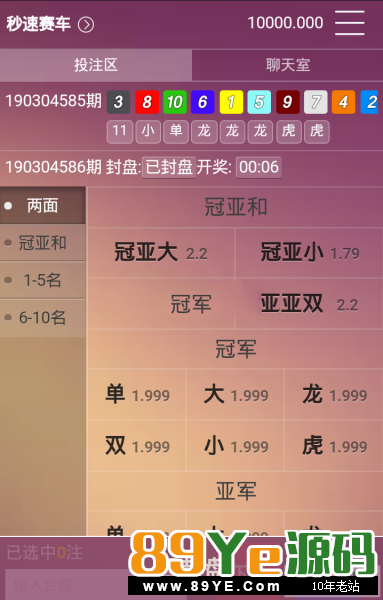
Task: Click the dark red number 9 ball
Action: click(x=288, y=102)
